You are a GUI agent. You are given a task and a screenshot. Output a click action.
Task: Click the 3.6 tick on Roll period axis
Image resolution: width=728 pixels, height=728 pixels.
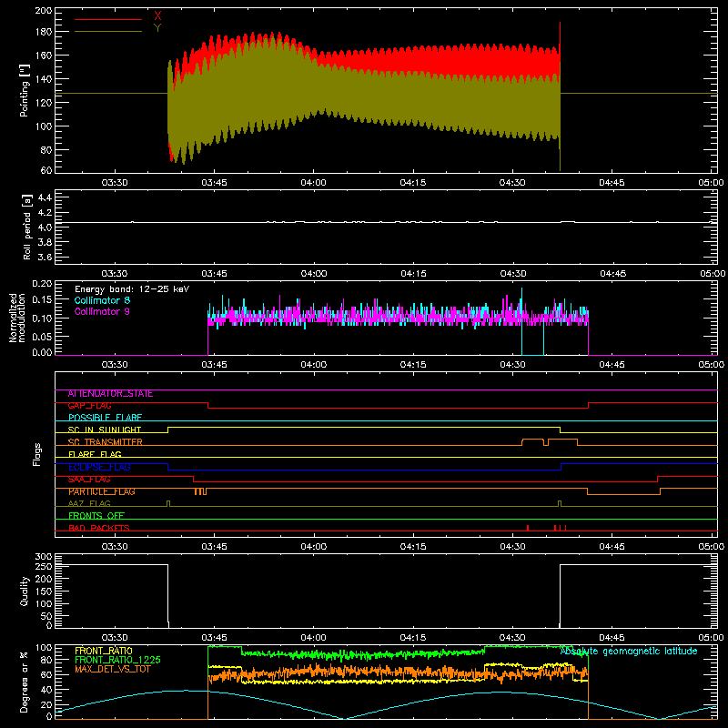(45, 257)
